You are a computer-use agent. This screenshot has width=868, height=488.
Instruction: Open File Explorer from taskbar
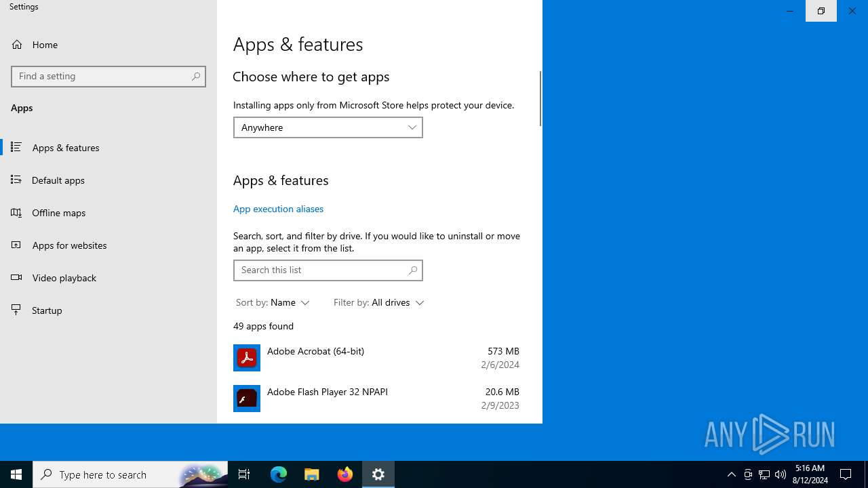tap(312, 474)
